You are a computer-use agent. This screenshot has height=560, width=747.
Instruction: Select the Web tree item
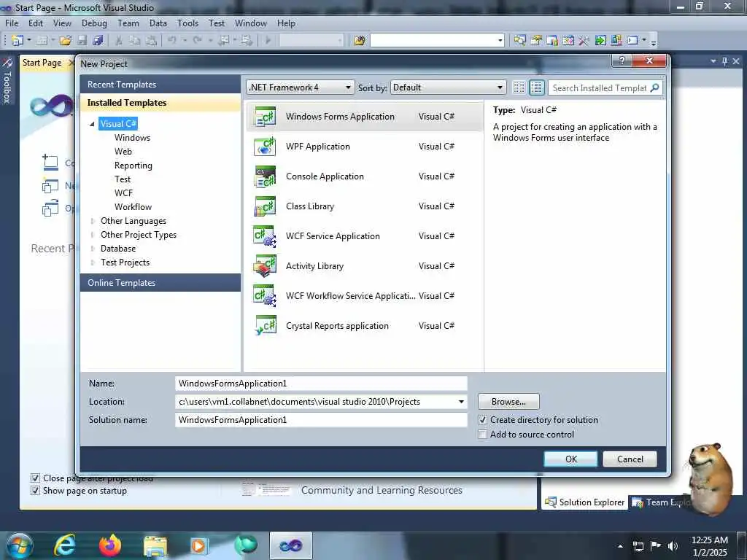(x=123, y=152)
